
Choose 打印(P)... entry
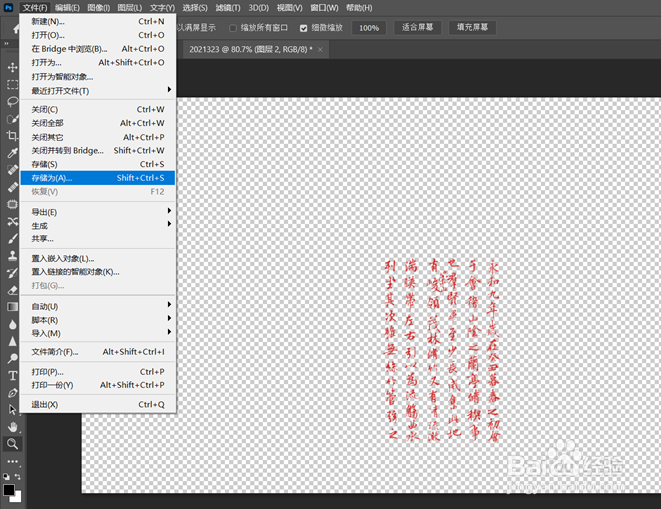click(x=98, y=372)
